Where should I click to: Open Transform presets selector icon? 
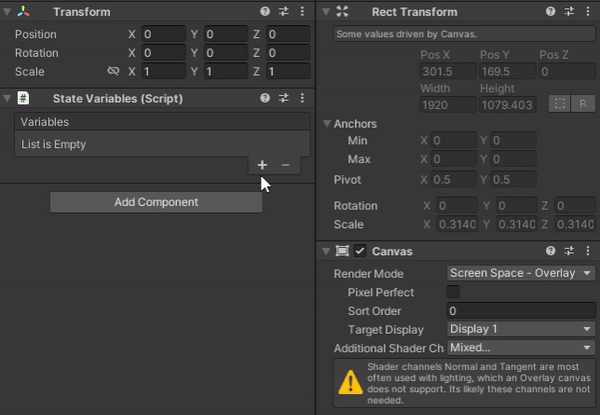283,12
